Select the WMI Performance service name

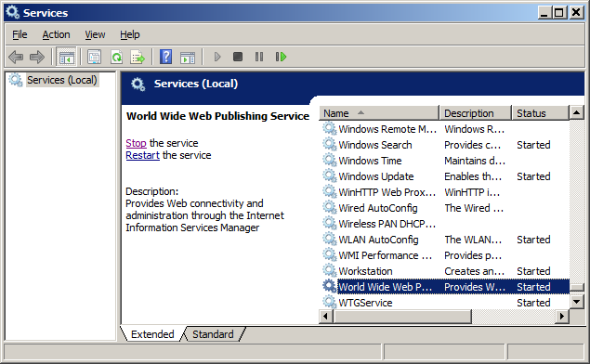coord(385,255)
